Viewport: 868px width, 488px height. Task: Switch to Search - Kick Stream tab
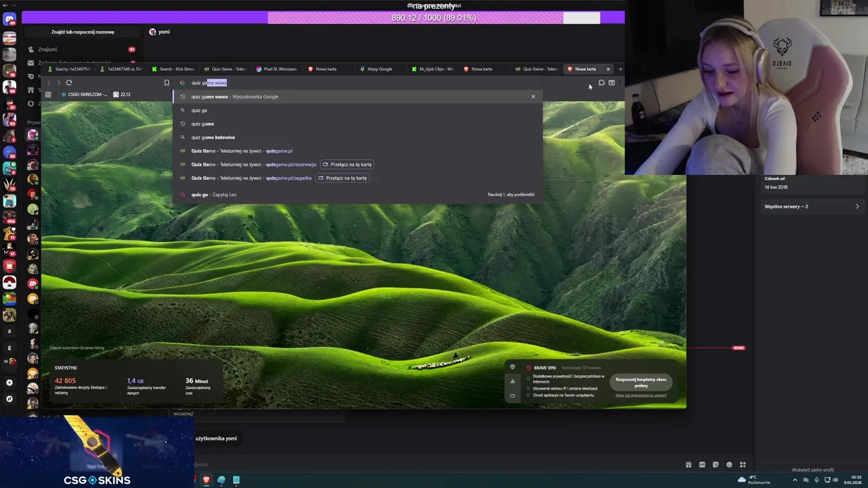click(x=174, y=69)
